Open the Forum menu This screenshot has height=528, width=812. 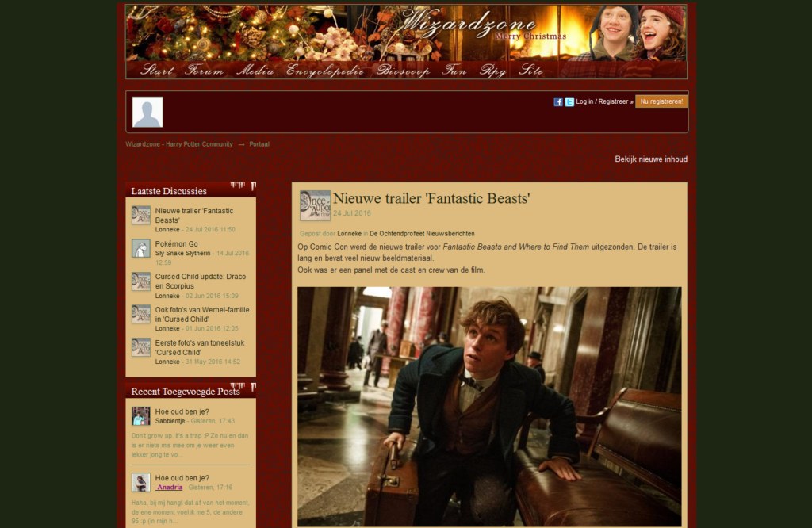pos(205,71)
